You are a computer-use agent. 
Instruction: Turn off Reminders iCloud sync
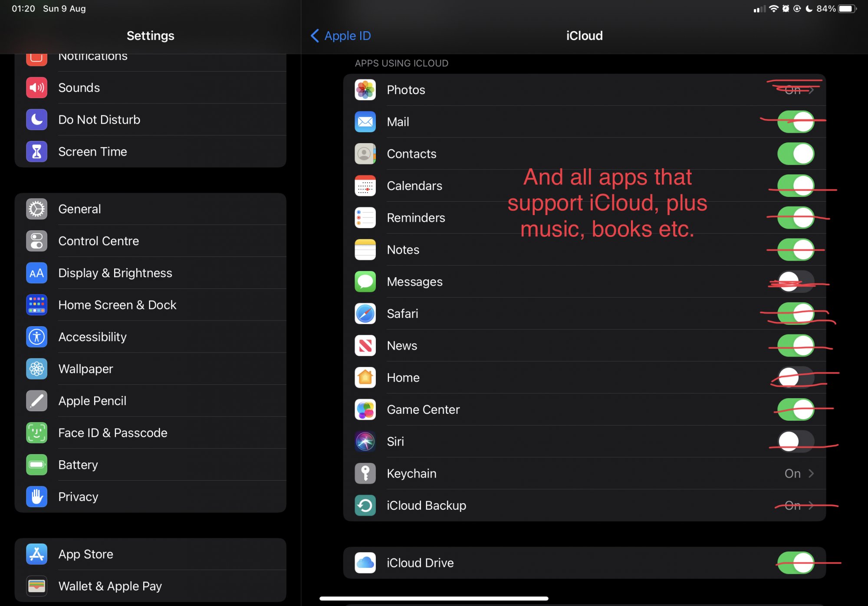coord(796,218)
